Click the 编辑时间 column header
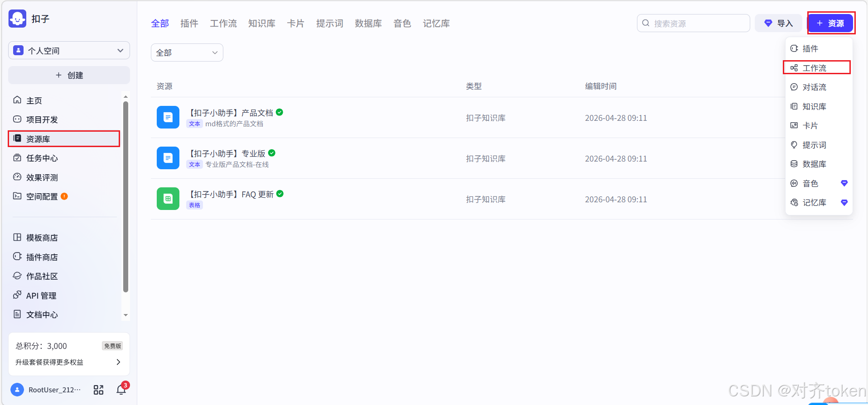 (x=601, y=86)
